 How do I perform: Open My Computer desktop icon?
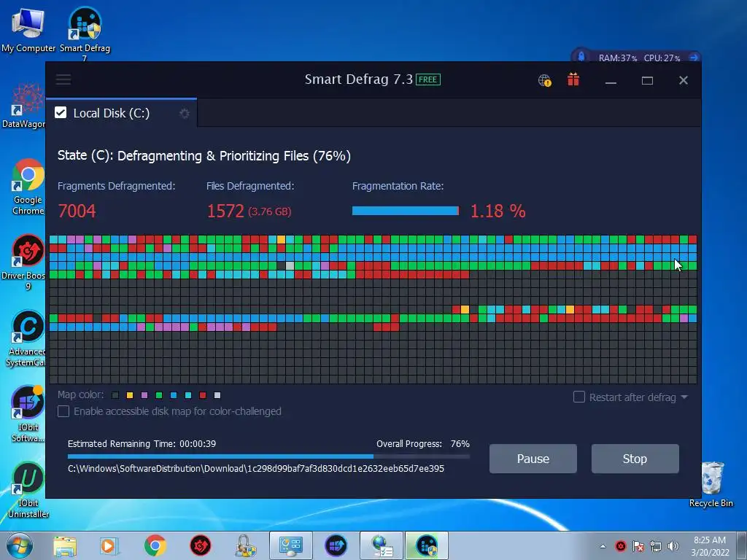pyautogui.click(x=28, y=29)
